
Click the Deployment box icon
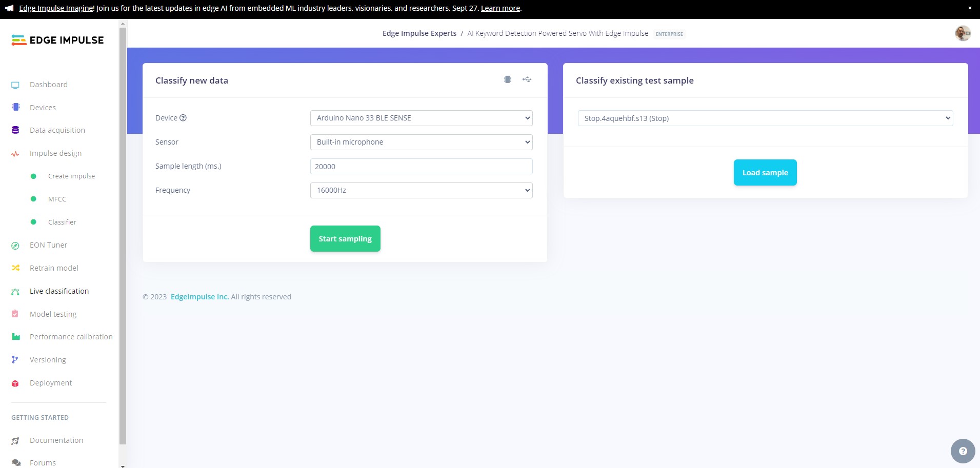15,383
